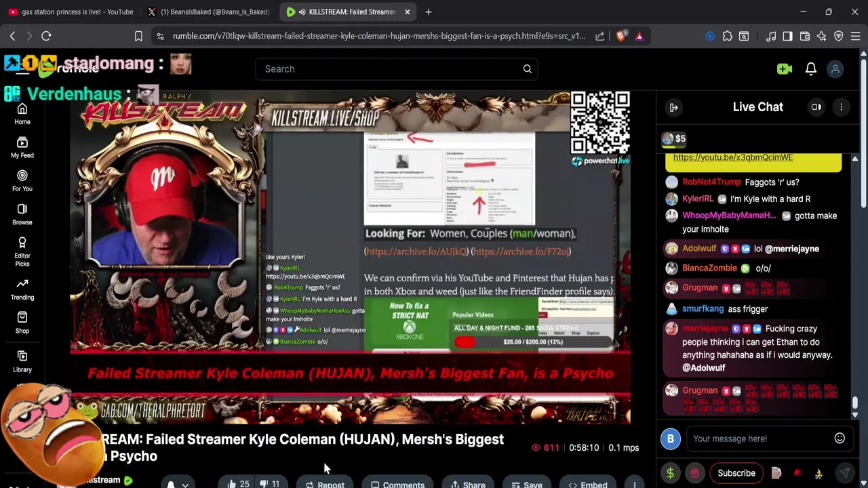Switch to gas station princess YouTube tab
868x488 pixels.
pyautogui.click(x=72, y=12)
